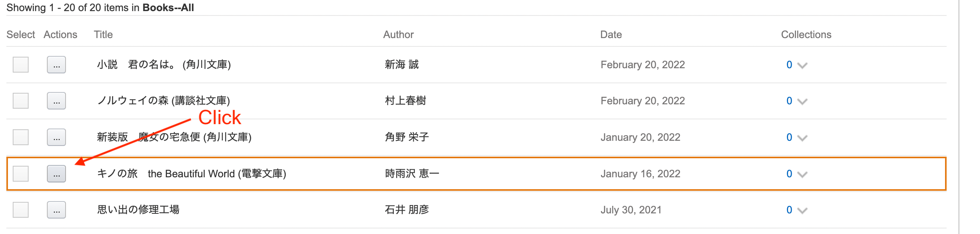Select checkbox for 小説 君の名は。

21,65
